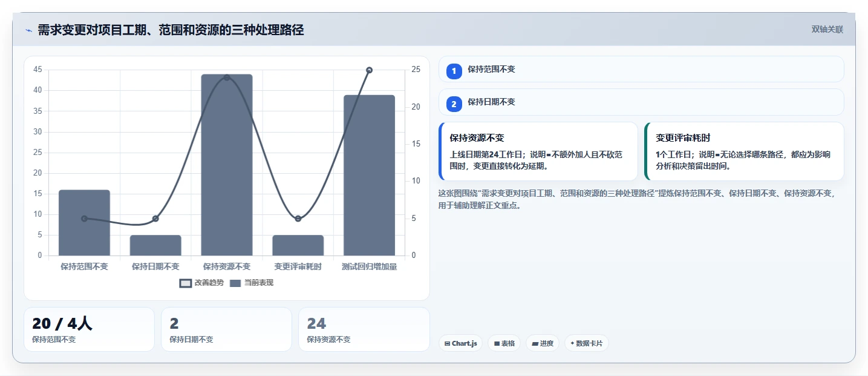Click the 数据卡片 chip star icon

click(x=572, y=343)
